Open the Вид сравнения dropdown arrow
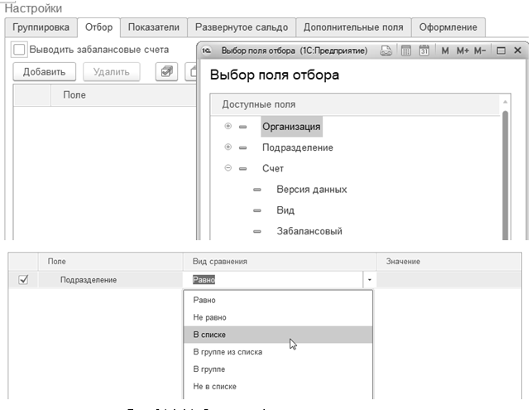 tap(370, 280)
